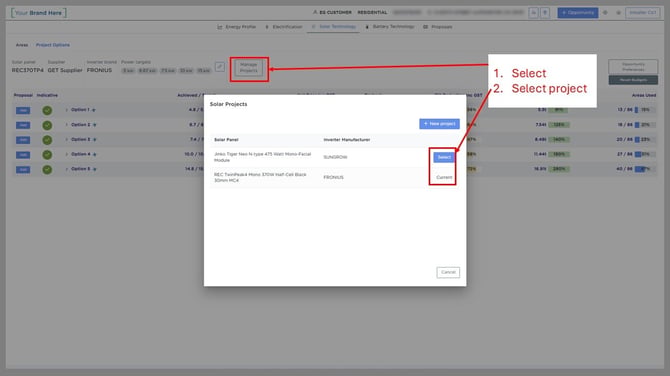Click the Inverter Manufacturer column header
This screenshot has height=376, width=670.
pos(347,140)
